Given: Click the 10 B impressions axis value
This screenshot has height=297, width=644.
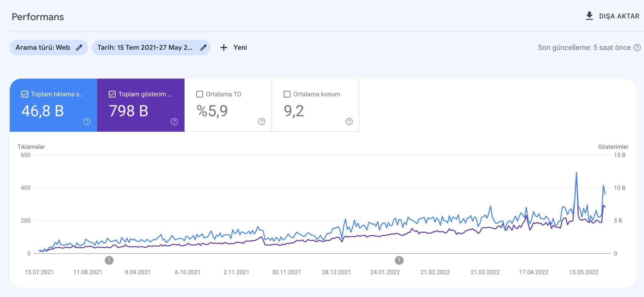Looking at the screenshot, I should click(x=619, y=188).
